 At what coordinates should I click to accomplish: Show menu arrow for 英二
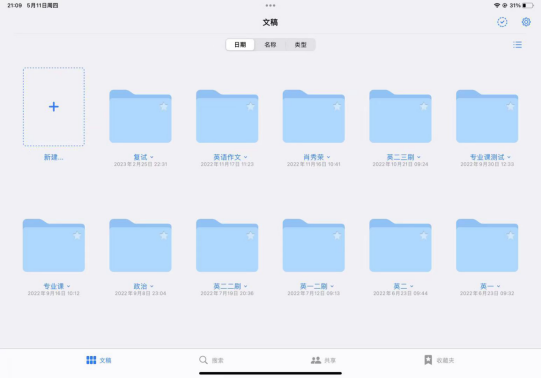click(412, 286)
